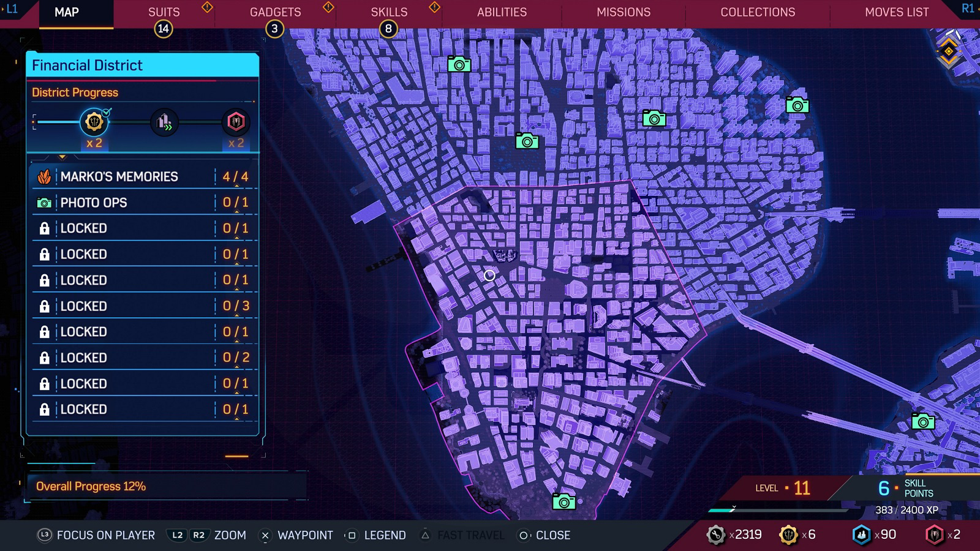Viewport: 980px width, 551px height.
Task: Click the Gadgets badge showing 3
Action: point(274,29)
